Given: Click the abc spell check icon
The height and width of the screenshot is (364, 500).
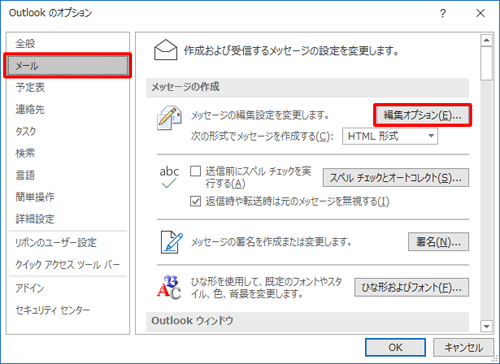Looking at the screenshot, I should 169,177.
